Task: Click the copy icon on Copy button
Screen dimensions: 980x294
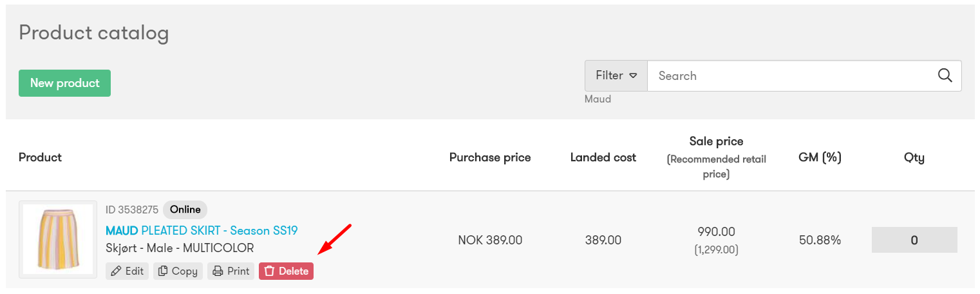Action: click(x=163, y=271)
